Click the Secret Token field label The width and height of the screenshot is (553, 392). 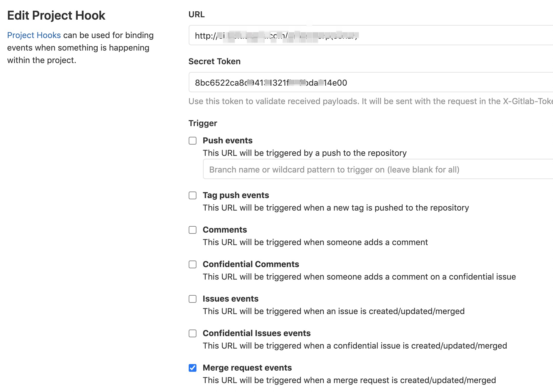[x=214, y=61]
